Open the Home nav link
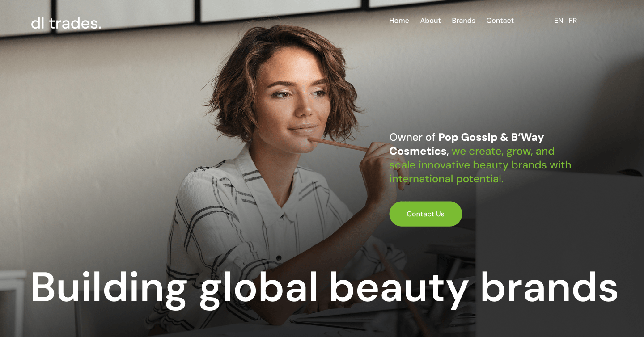Screen dimensions: 644x337 399,21
